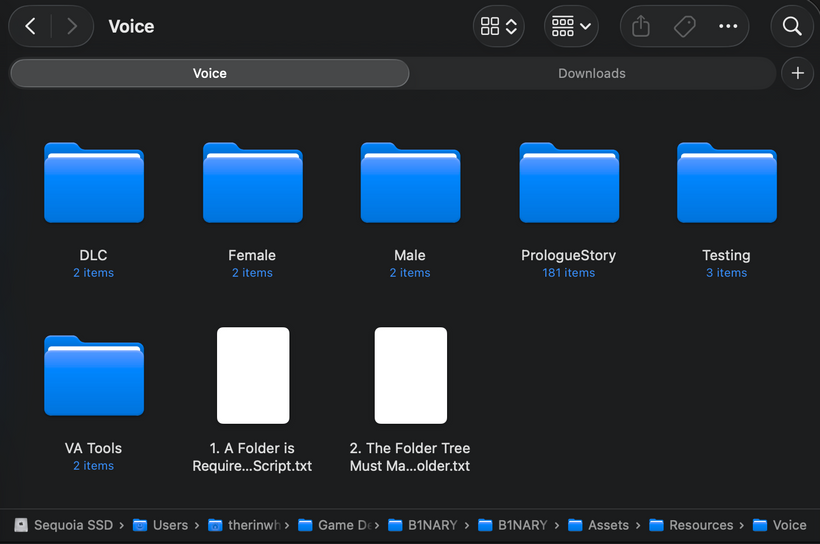Select the '1. A Folder is Require...Script.txt' file
Viewport: 820px width, 544px height.
coord(252,376)
